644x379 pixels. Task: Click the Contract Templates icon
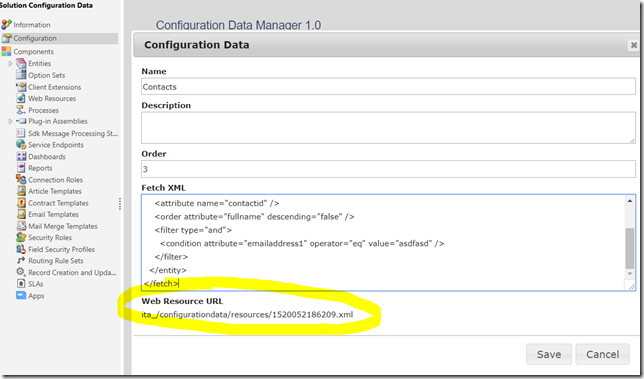tap(21, 203)
